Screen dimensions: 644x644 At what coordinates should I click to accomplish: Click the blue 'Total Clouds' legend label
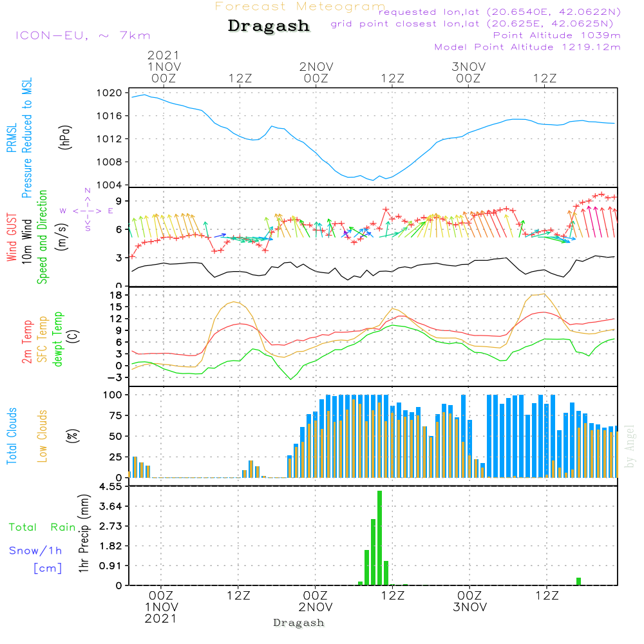(12, 436)
